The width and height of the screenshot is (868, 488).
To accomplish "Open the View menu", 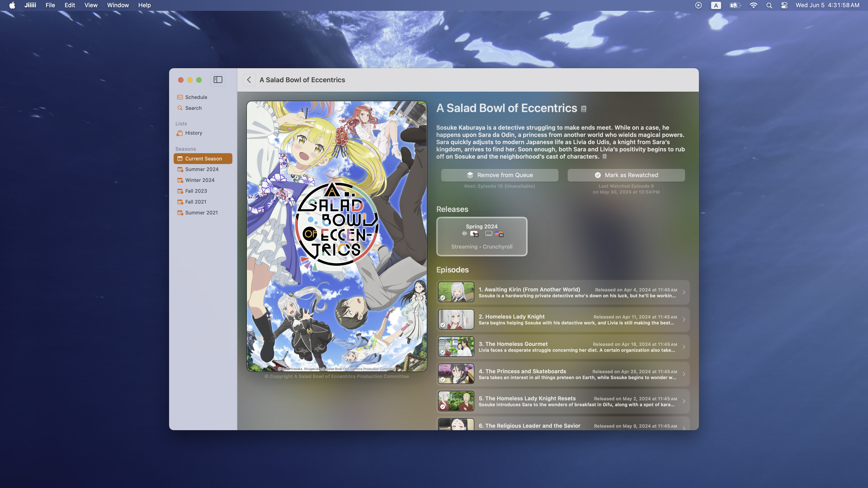I will click(x=91, y=5).
